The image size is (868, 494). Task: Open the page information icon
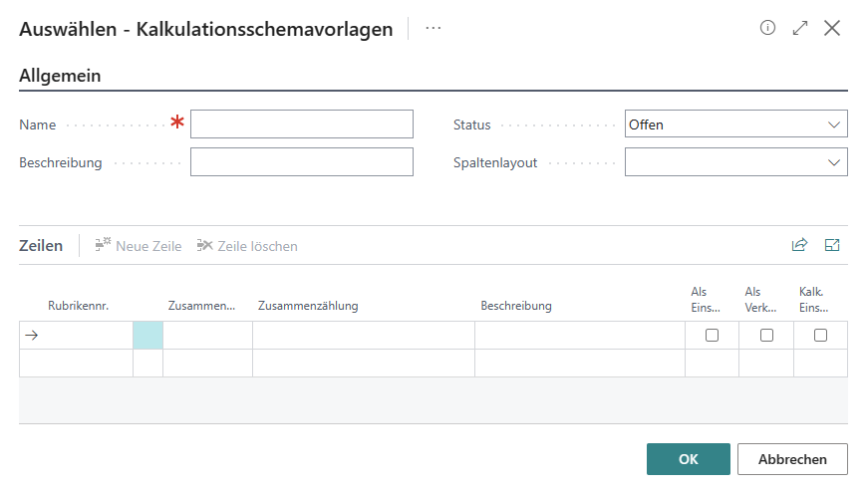[767, 28]
